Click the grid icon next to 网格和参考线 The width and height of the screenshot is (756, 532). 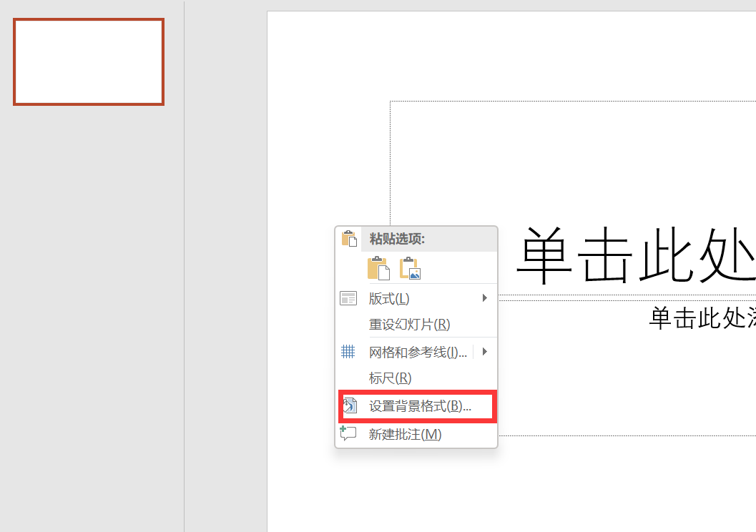[x=348, y=350]
